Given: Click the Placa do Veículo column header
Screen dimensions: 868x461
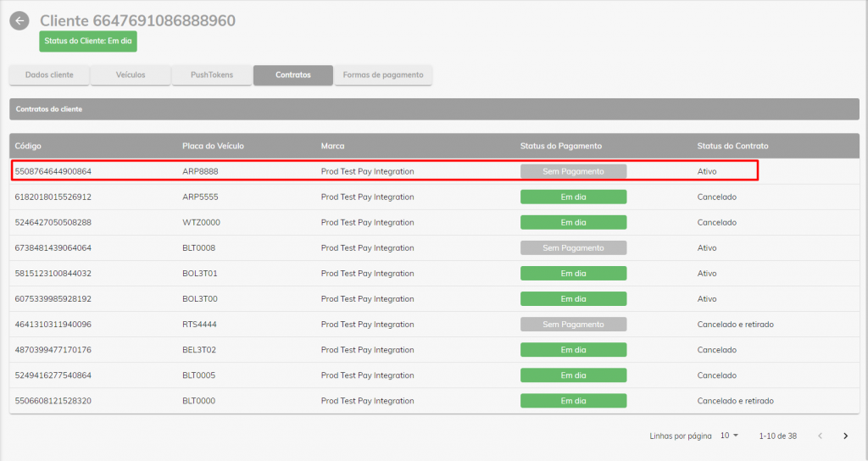Looking at the screenshot, I should [x=213, y=146].
